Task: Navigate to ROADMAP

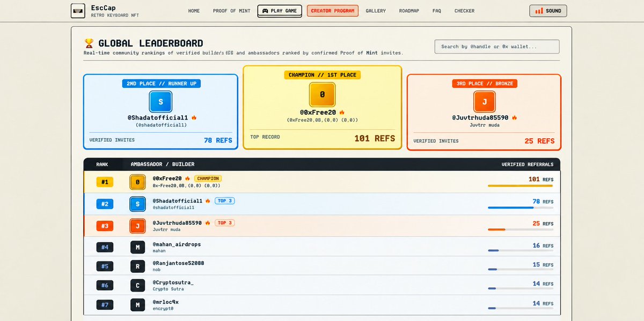Action: point(409,11)
